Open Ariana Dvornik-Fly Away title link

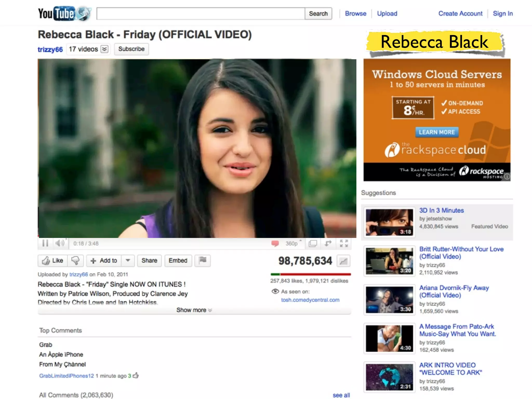(454, 291)
